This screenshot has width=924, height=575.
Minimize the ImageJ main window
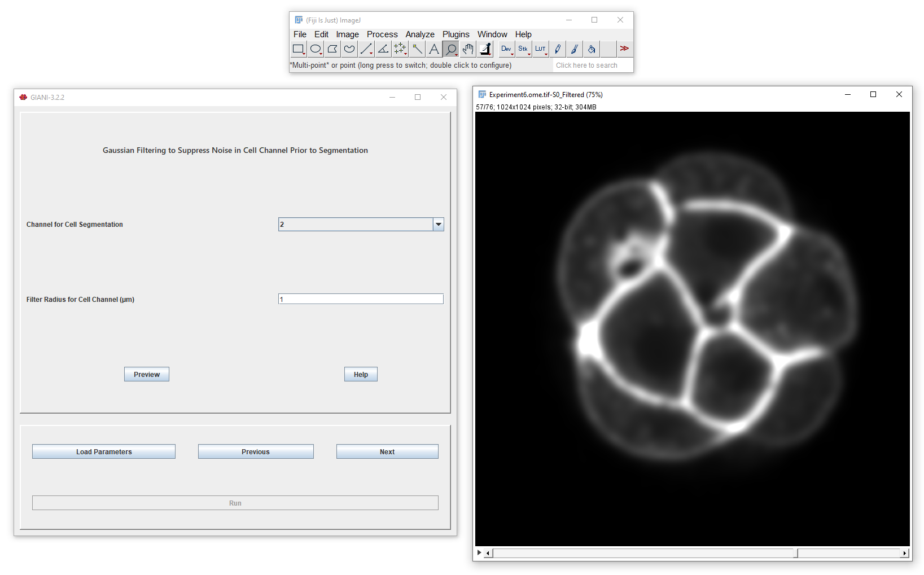(569, 20)
